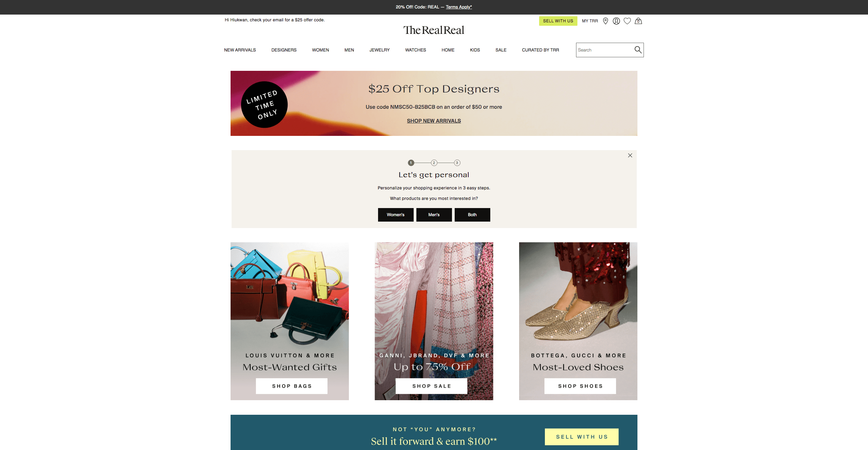Screen dimensions: 868x450
Task: Click the Shop Bags button
Action: pyautogui.click(x=292, y=386)
